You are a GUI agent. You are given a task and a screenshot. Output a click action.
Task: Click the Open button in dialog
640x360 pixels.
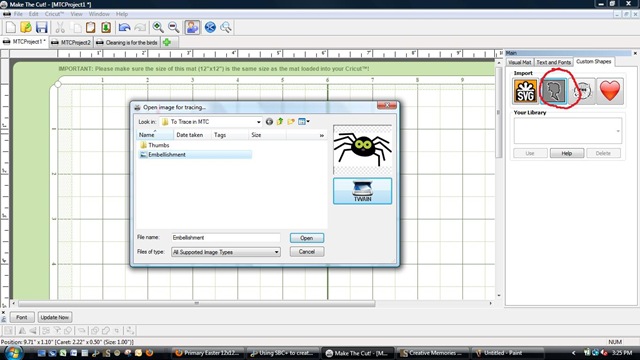pos(307,238)
